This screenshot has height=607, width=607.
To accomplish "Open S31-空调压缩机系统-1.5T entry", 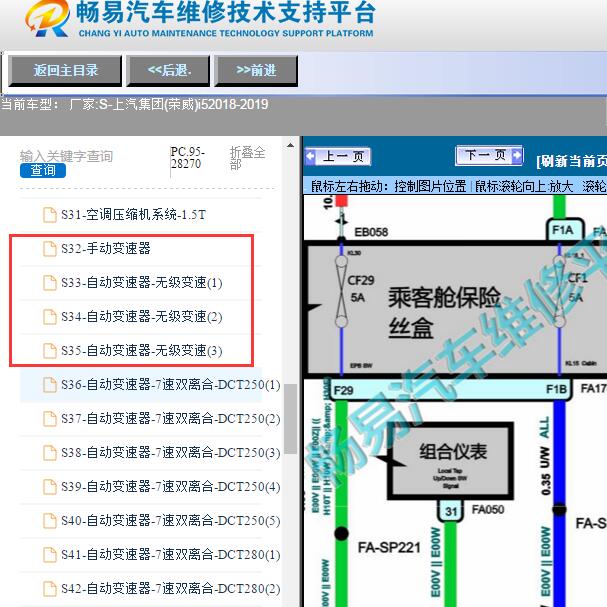I will click(x=134, y=214).
